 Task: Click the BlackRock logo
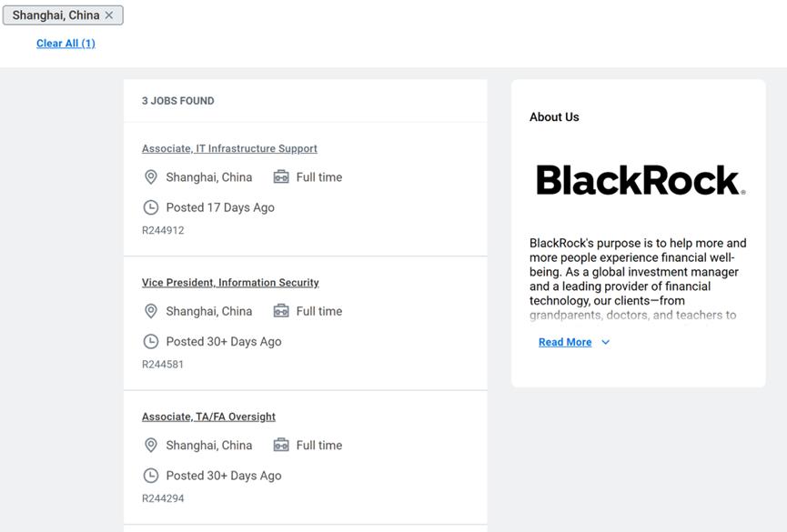(x=640, y=180)
